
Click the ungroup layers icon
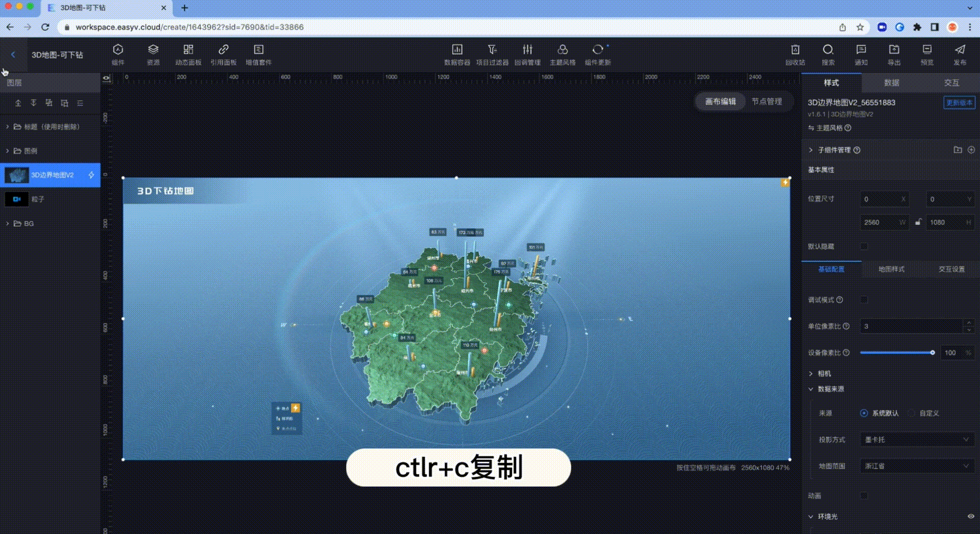[64, 103]
